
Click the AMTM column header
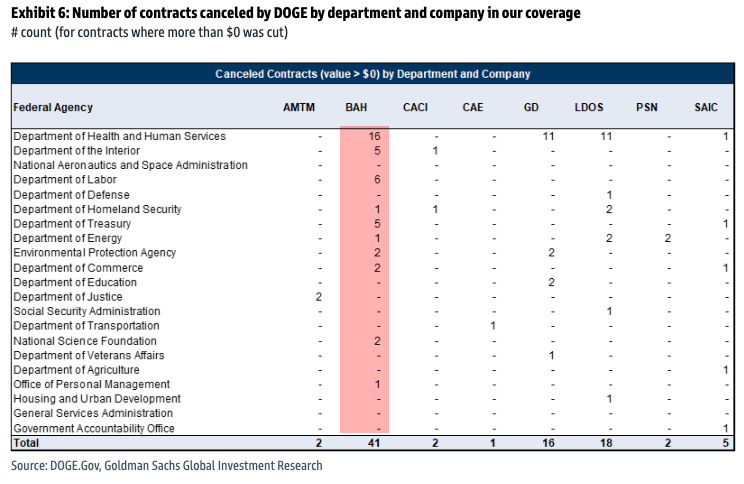click(299, 107)
